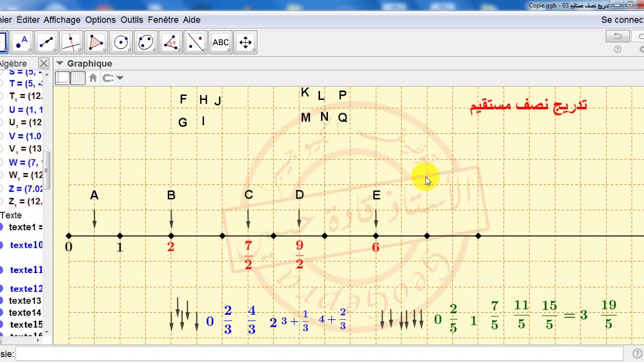This screenshot has height=362, width=644.
Task: Click the red fraction 7/2 label
Action: pyautogui.click(x=248, y=255)
